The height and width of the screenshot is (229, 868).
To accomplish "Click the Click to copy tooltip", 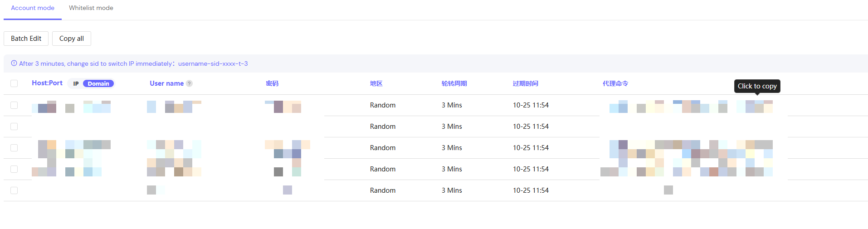I will click(x=757, y=86).
